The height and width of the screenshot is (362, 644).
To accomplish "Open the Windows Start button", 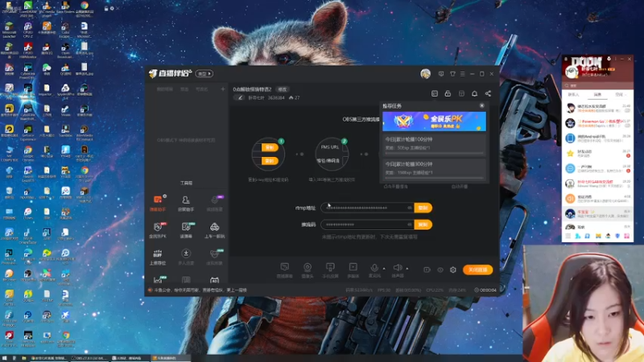I will (4, 358).
